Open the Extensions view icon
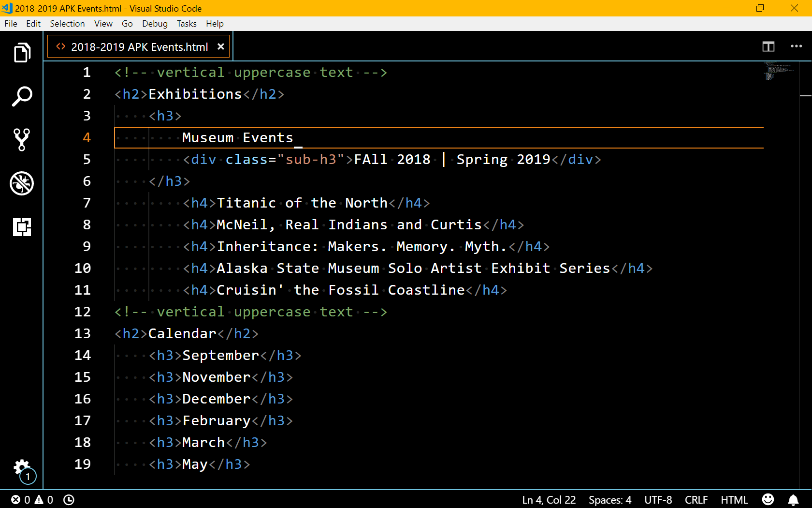812x508 pixels. pos(22,227)
